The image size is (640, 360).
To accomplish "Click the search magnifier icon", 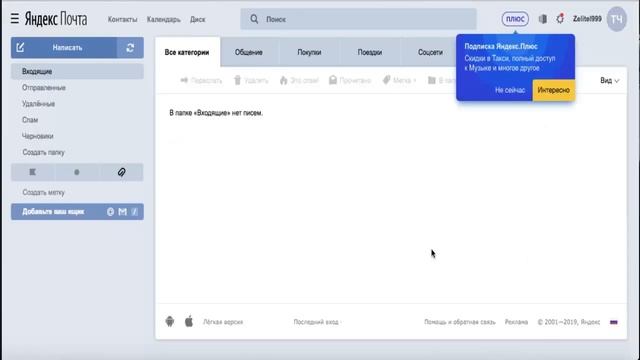I will (x=254, y=19).
